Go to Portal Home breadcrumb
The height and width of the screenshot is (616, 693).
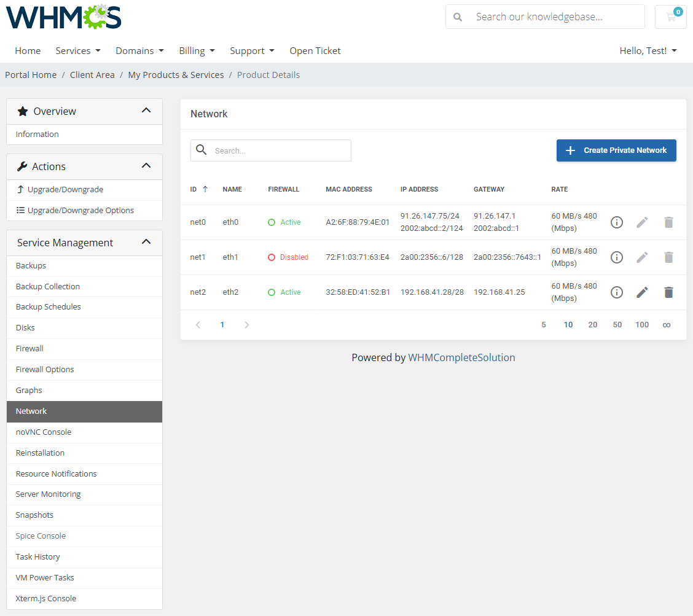[x=31, y=75]
